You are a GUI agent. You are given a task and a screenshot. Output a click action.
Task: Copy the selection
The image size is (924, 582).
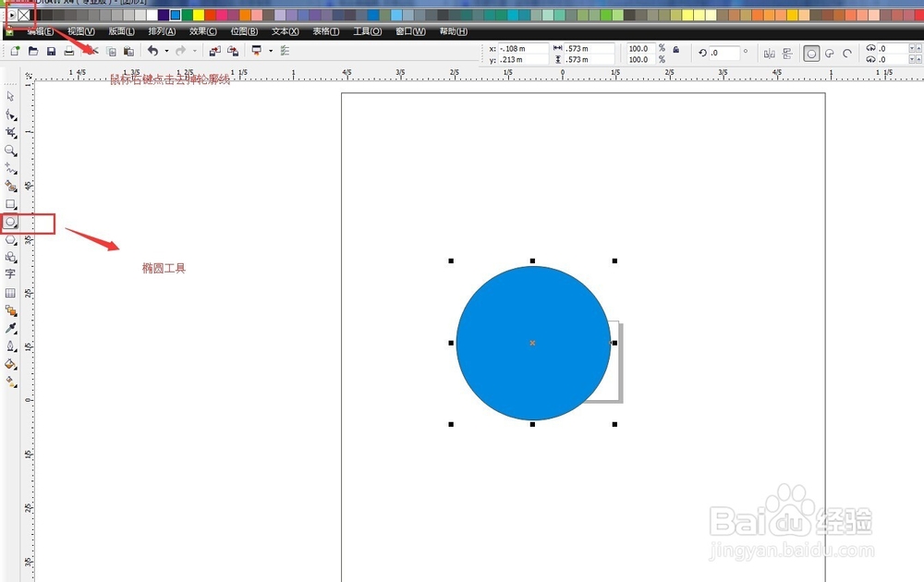tap(111, 51)
